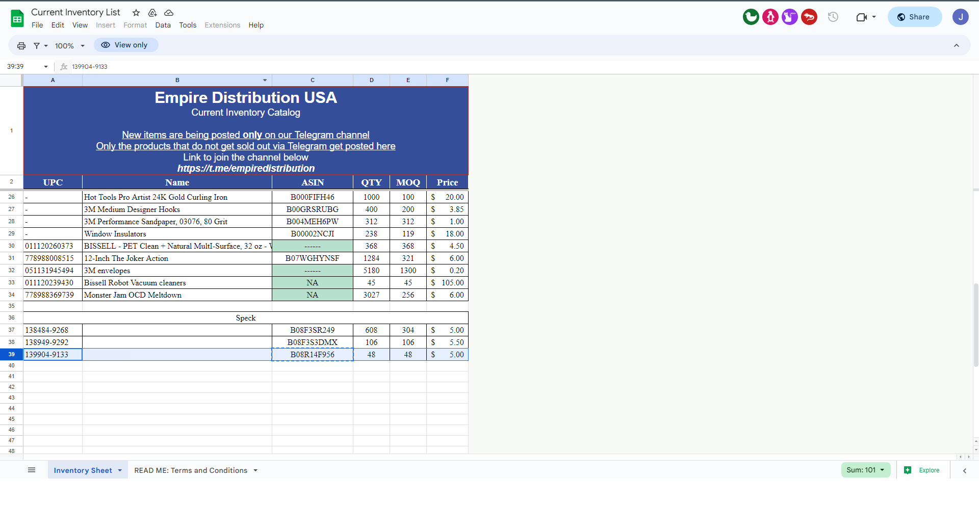
Task: Open the Google account avatar J
Action: coord(961,17)
